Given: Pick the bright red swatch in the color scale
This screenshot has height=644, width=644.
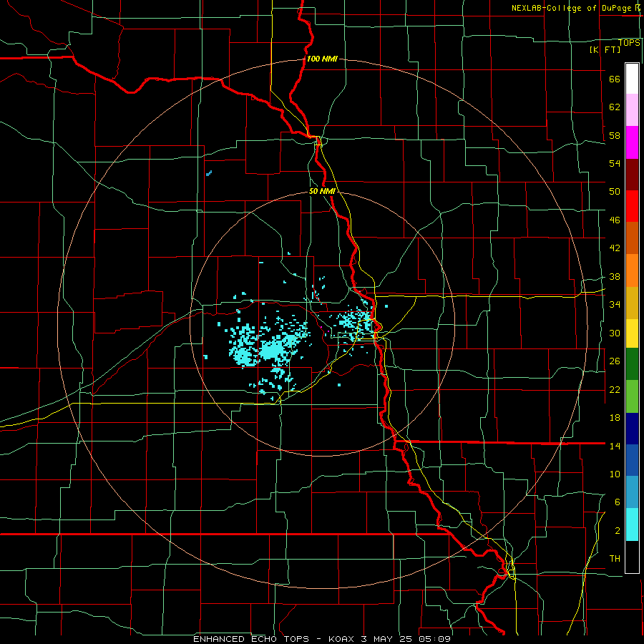Looking at the screenshot, I should [632, 206].
